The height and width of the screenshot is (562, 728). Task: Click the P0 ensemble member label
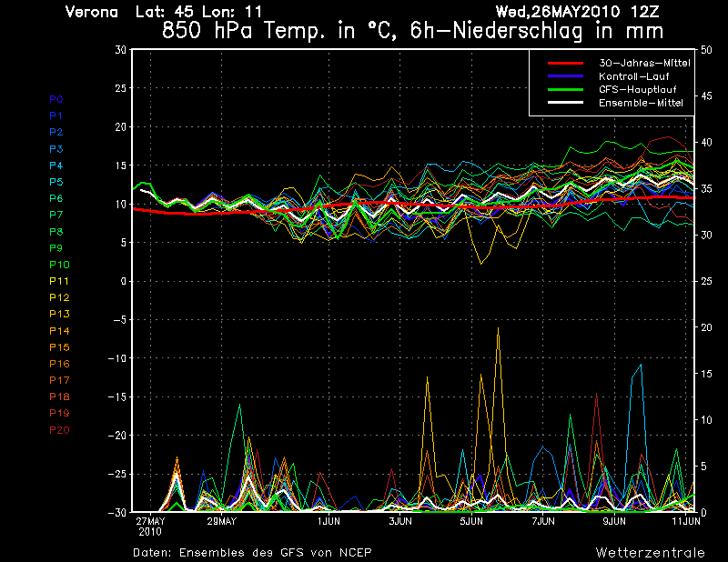click(x=56, y=99)
